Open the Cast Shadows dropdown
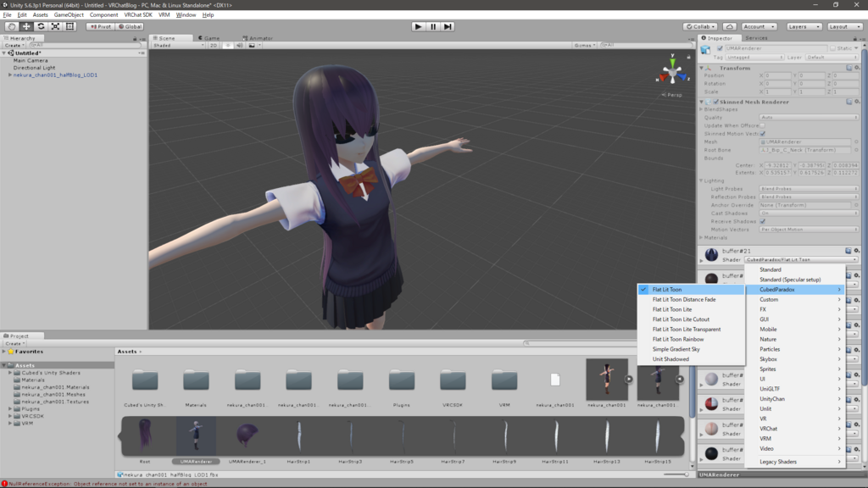Image resolution: width=868 pixels, height=488 pixels. (x=809, y=213)
